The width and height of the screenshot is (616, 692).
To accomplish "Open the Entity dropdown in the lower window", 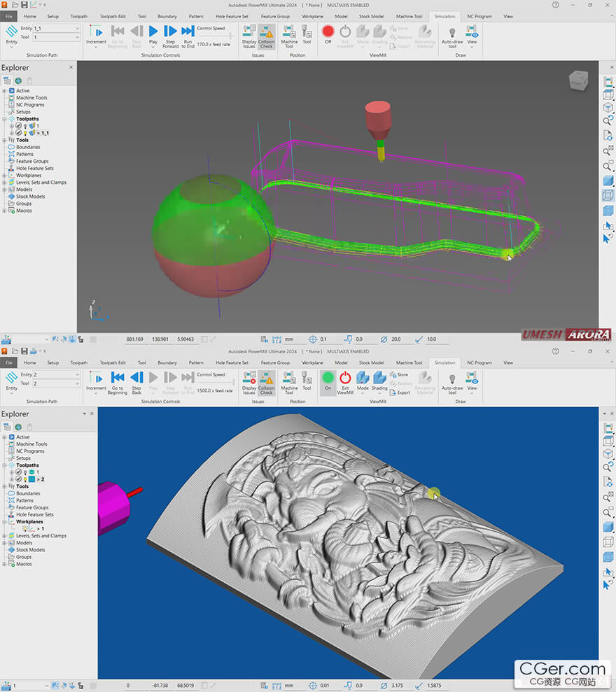I will click(77, 374).
